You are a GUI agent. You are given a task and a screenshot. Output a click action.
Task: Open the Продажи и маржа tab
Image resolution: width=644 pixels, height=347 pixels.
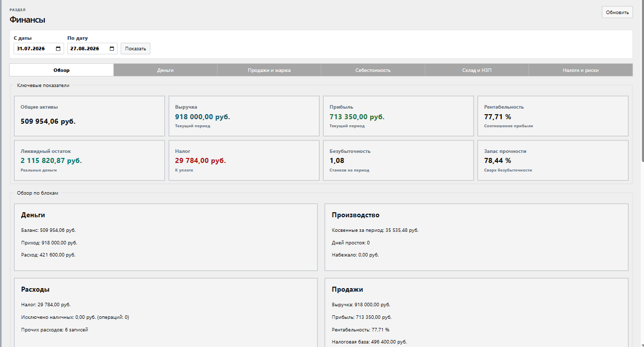click(x=269, y=70)
